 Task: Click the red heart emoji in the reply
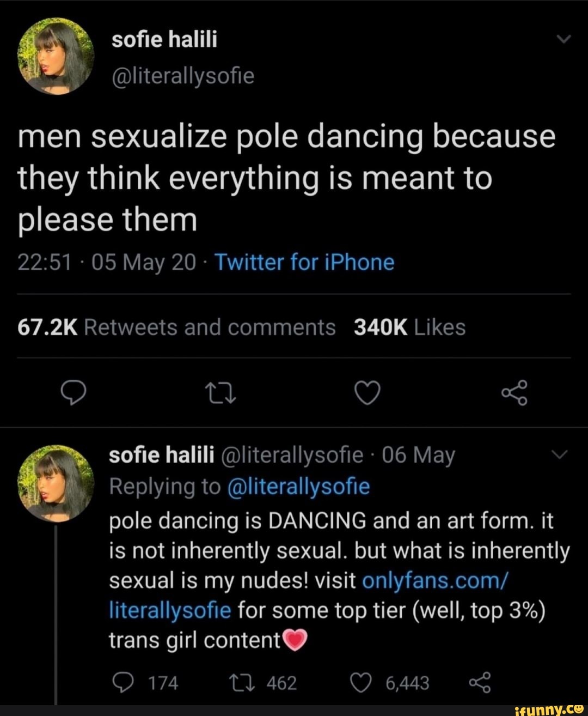point(295,640)
